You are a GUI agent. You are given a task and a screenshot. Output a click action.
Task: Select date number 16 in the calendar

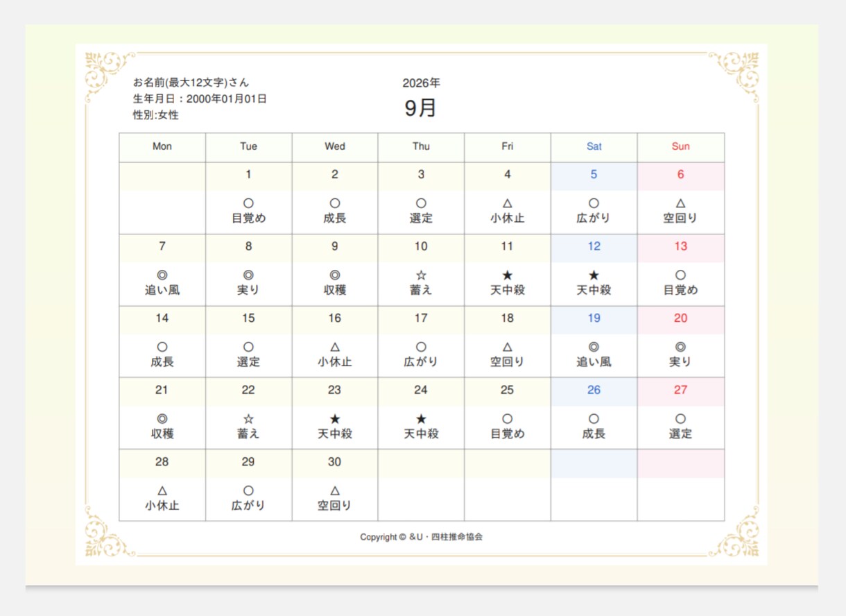(335, 318)
